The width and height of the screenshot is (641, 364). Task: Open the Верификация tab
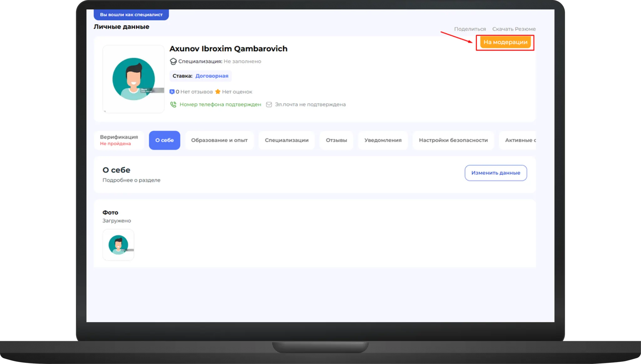pos(119,140)
